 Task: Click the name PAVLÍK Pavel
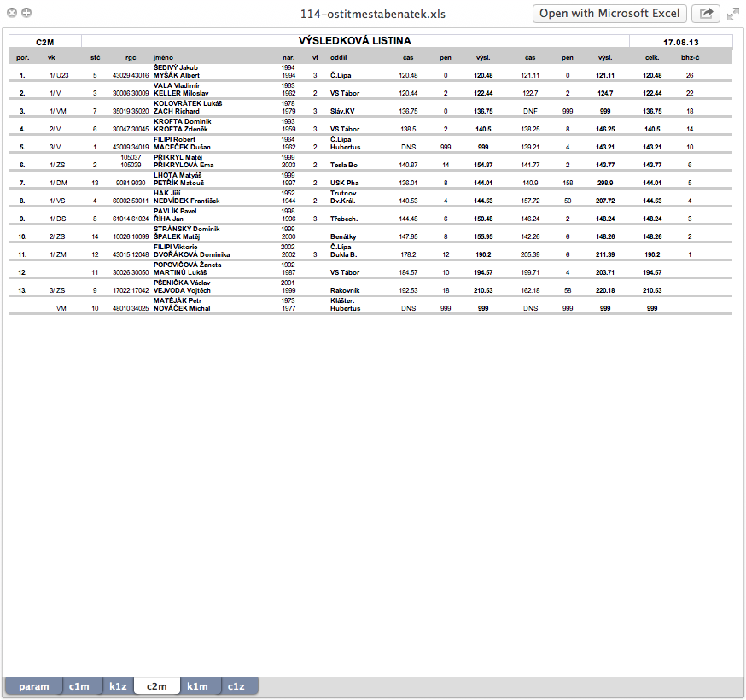(175, 211)
